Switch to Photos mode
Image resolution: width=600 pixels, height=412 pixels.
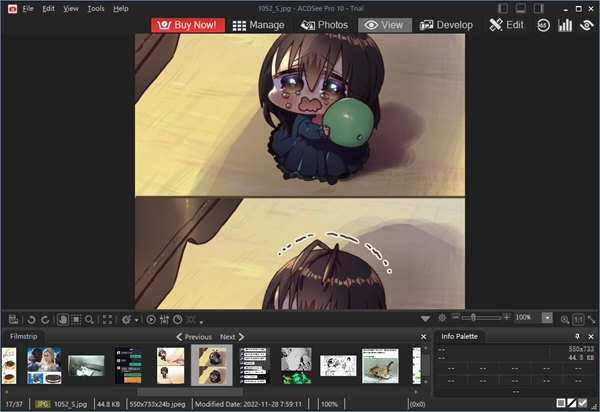[x=324, y=25]
